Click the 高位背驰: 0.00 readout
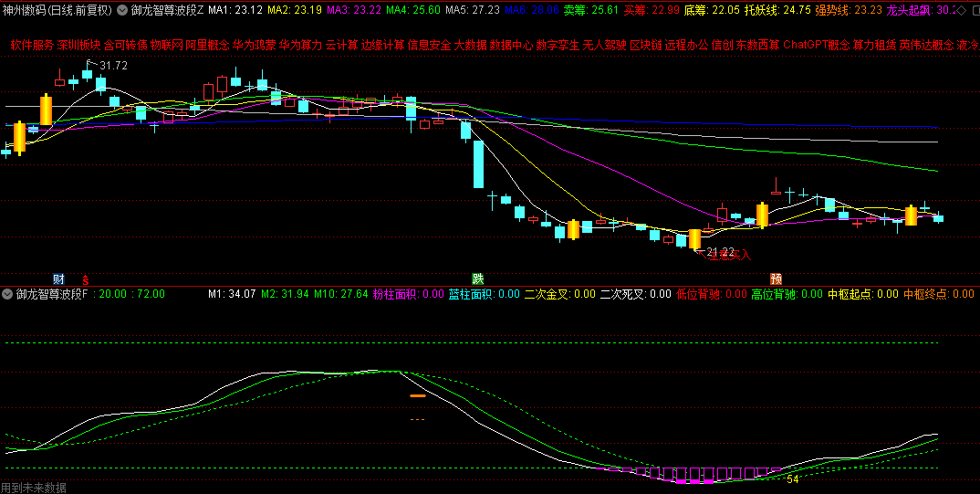Image resolution: width=980 pixels, height=494 pixels. click(787, 294)
